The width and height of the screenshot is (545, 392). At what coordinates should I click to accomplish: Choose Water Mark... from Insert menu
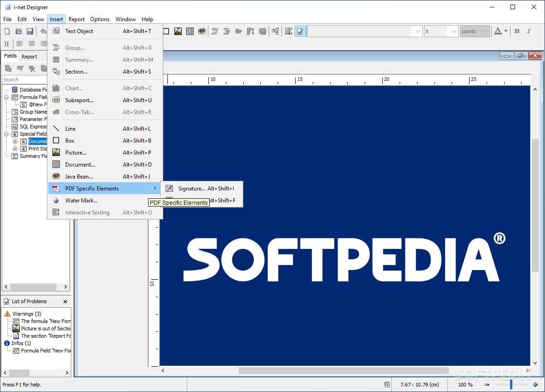(105, 200)
